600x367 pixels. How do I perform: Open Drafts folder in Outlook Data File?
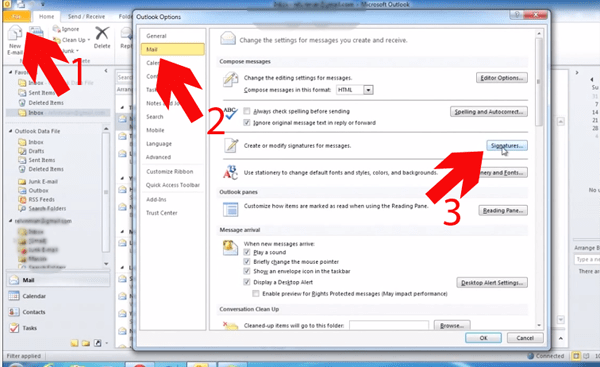tap(32, 151)
